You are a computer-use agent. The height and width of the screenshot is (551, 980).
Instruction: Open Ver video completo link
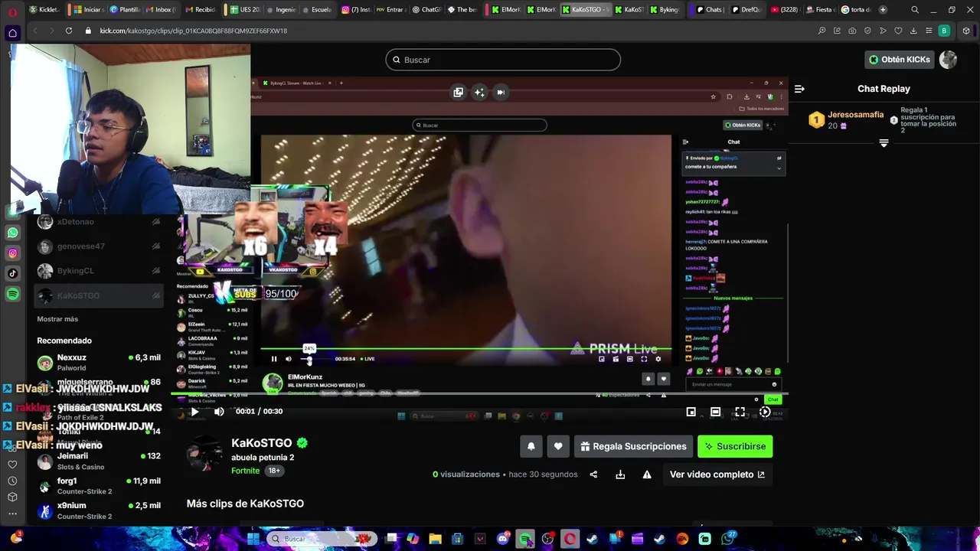point(717,474)
